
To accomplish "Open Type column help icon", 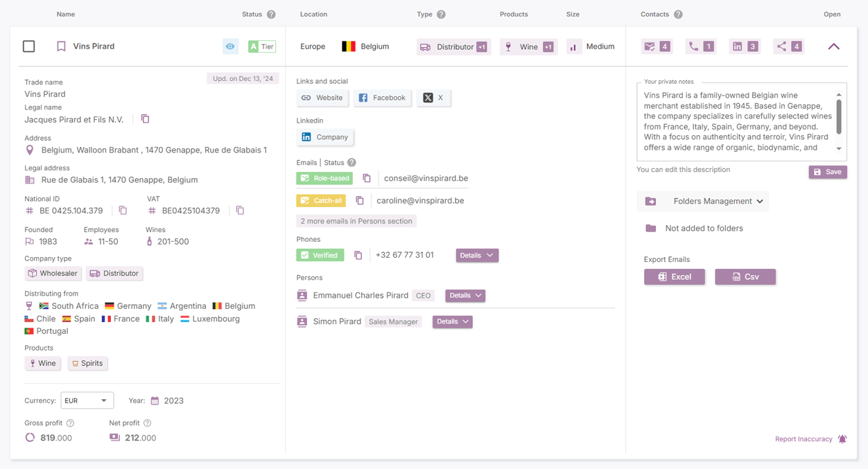I will pyautogui.click(x=441, y=15).
